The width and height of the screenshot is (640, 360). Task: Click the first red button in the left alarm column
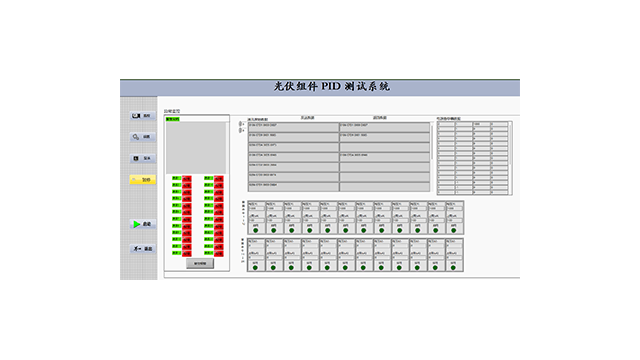tap(187, 178)
